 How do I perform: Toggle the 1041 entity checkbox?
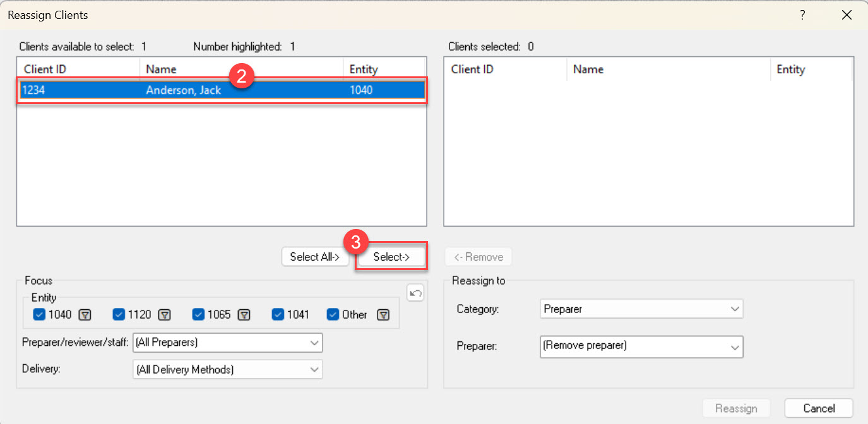coord(278,315)
